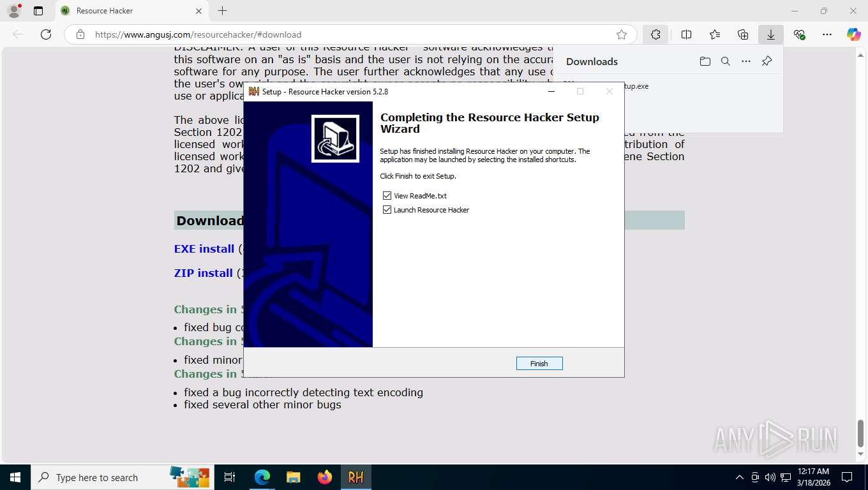868x490 pixels.
Task: Pin the Downloads panel
Action: (767, 61)
